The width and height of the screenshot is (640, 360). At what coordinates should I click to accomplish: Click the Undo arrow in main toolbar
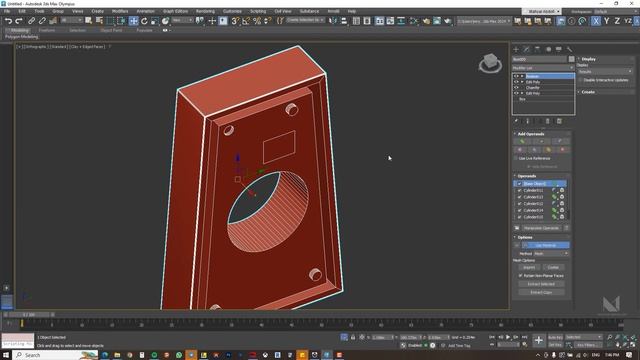click(x=8, y=21)
